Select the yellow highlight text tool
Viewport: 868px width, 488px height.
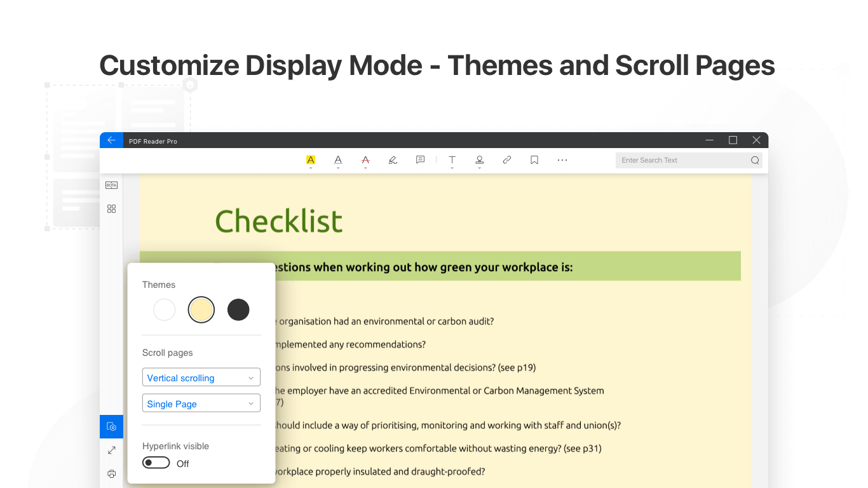(x=310, y=160)
